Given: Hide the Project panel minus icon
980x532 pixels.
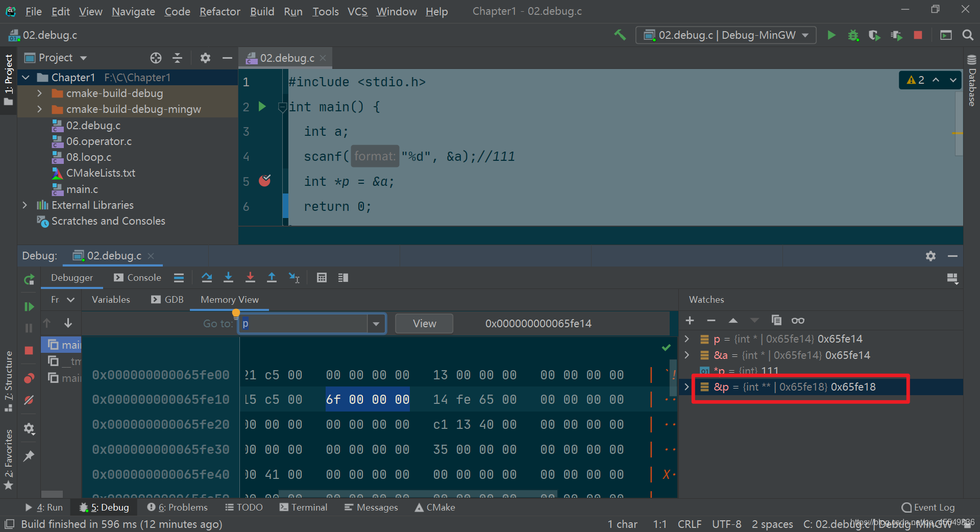Looking at the screenshot, I should click(x=227, y=58).
